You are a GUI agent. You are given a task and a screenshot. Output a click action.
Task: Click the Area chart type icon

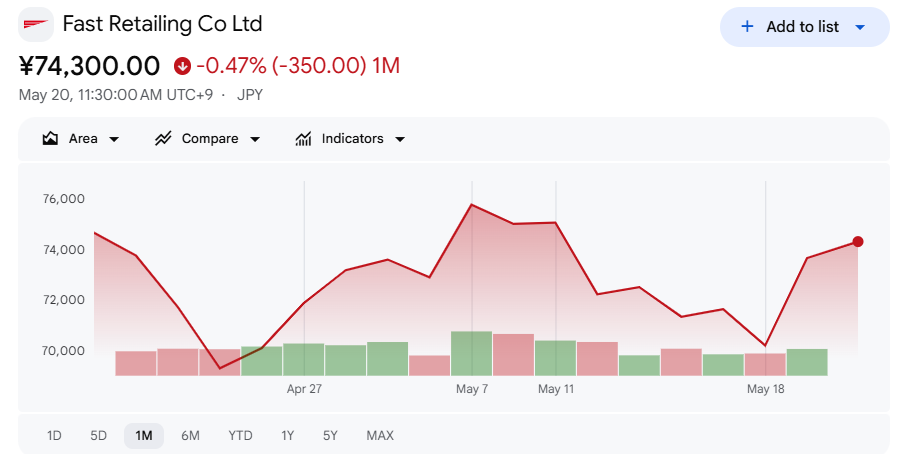point(51,139)
